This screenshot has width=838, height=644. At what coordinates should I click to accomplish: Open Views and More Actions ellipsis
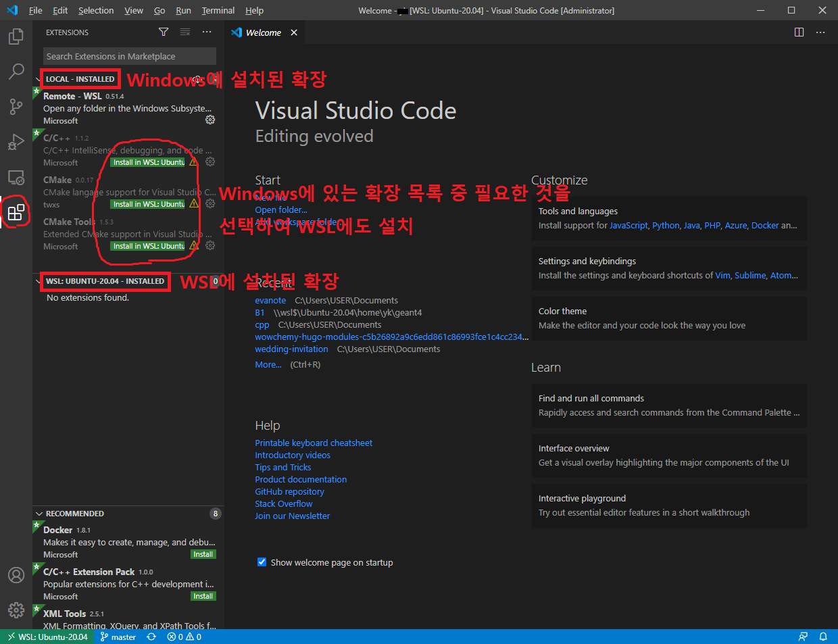tap(207, 32)
